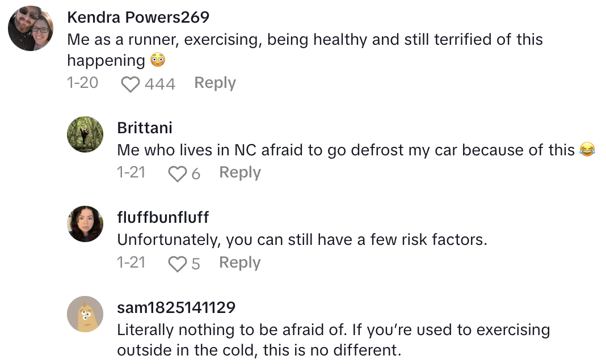Click the 1-20 date on Kendra's comment

point(82,83)
